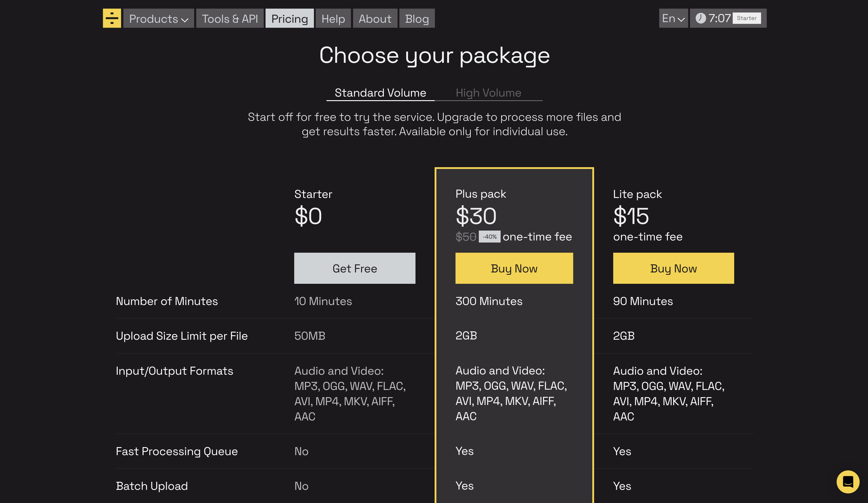Click Get Free Starter plan button
Image resolution: width=868 pixels, height=503 pixels.
coord(355,268)
